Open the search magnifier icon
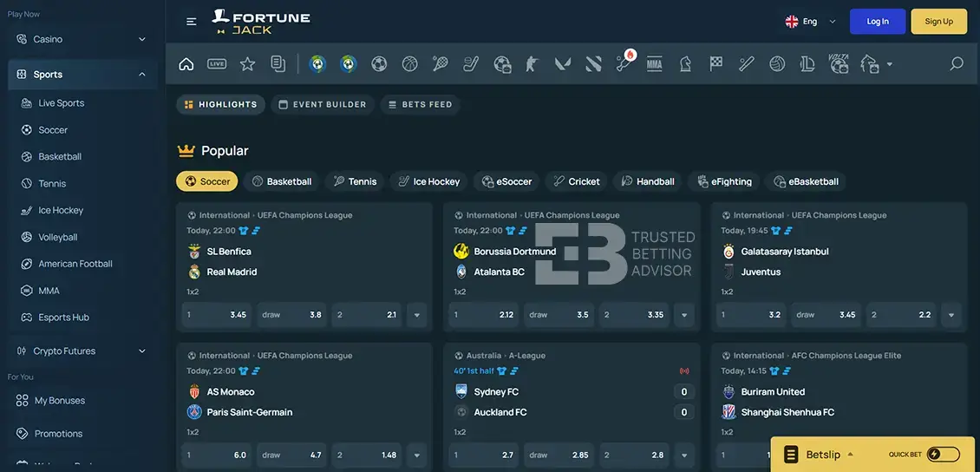980x472 pixels. click(x=957, y=63)
